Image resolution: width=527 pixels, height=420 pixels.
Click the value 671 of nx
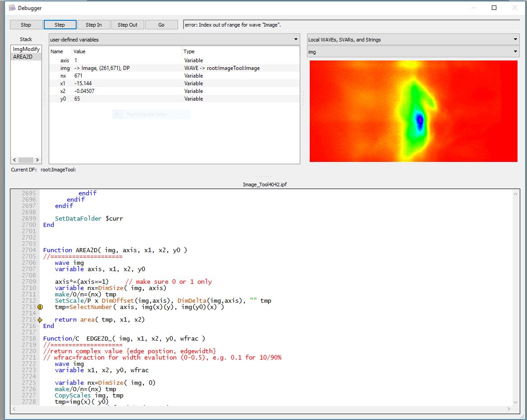click(78, 76)
